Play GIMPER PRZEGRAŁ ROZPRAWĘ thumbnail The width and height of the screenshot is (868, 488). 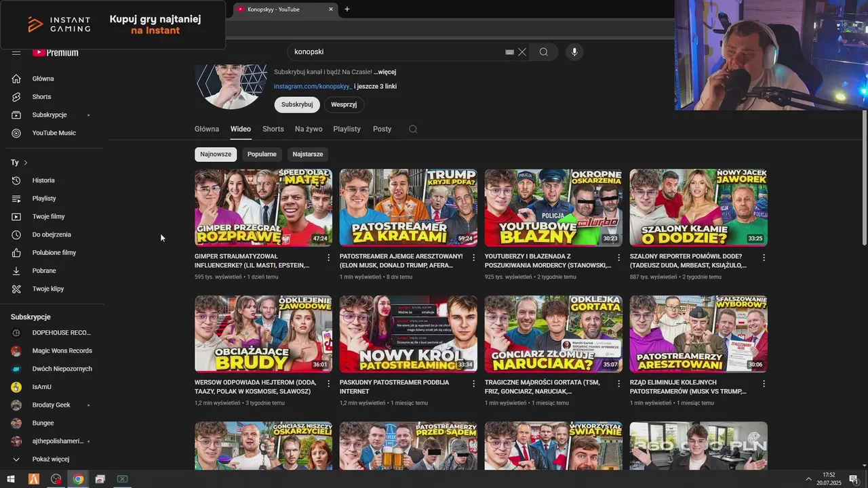tap(263, 207)
